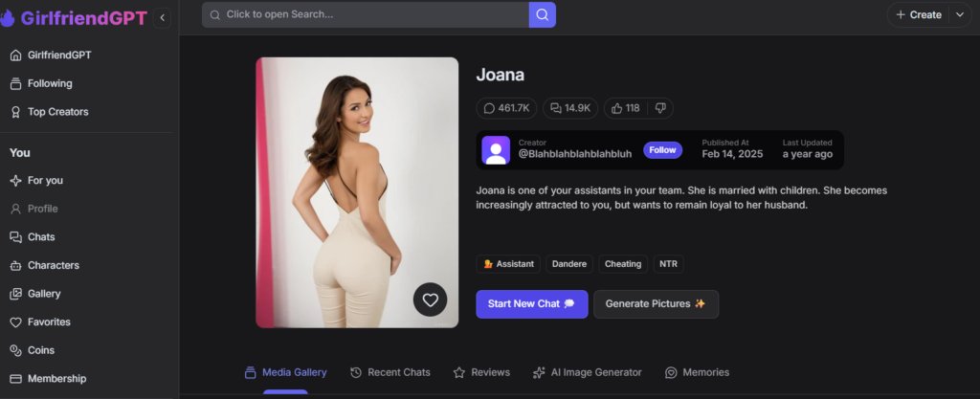This screenshot has width=980, height=399.
Task: Switch to the AI Image Generator tab
Action: point(587,372)
